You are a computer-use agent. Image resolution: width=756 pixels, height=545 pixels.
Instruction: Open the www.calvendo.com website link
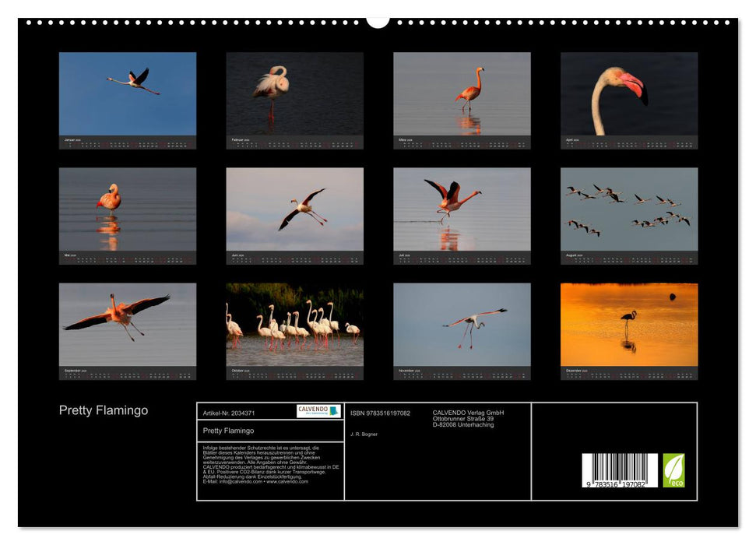pos(287,482)
